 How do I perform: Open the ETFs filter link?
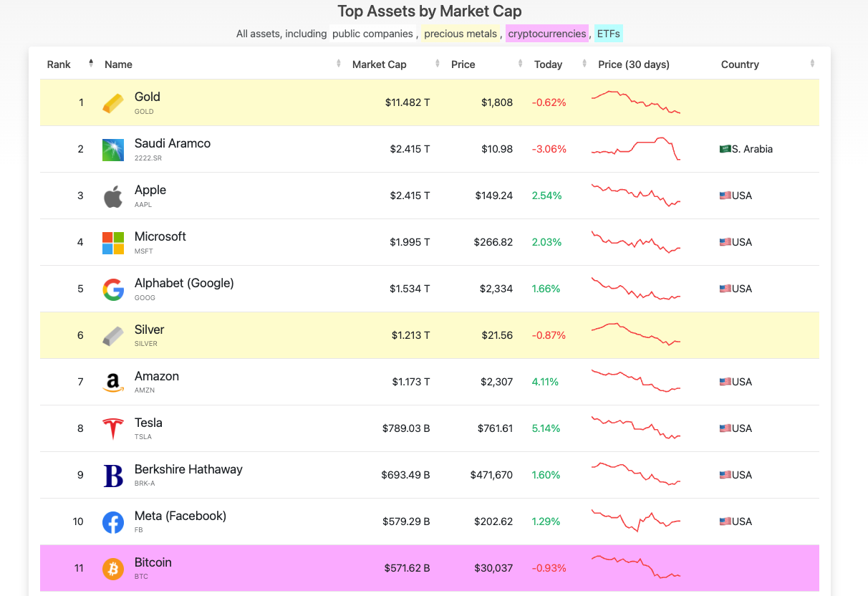pos(609,34)
